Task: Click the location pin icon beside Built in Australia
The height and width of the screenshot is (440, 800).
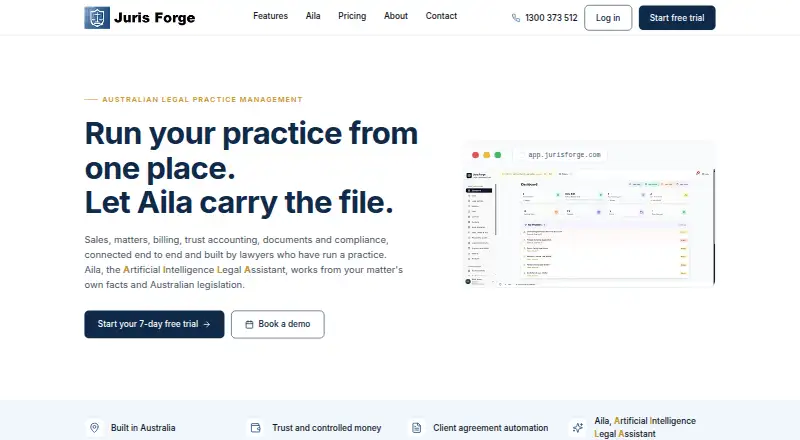Action: pyautogui.click(x=94, y=427)
